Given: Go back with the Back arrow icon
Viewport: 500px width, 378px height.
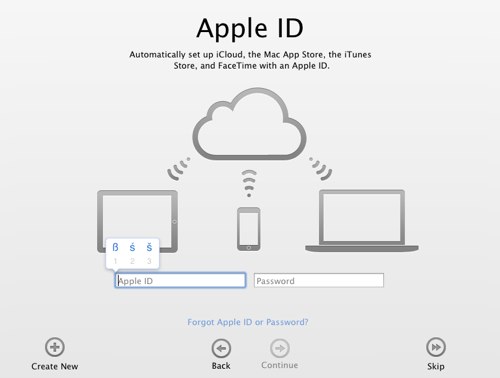Looking at the screenshot, I should click(221, 348).
